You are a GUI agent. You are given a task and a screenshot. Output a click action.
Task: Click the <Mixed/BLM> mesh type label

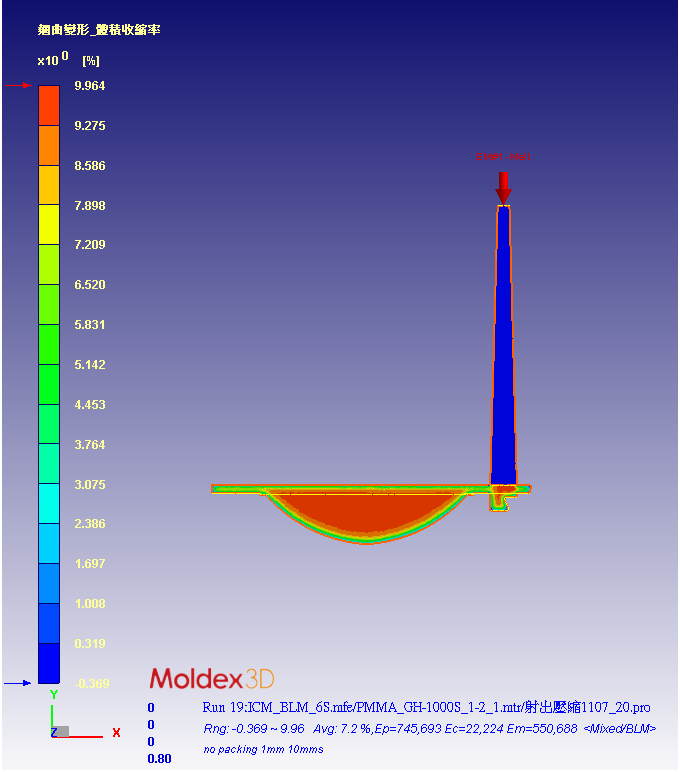click(x=620, y=729)
